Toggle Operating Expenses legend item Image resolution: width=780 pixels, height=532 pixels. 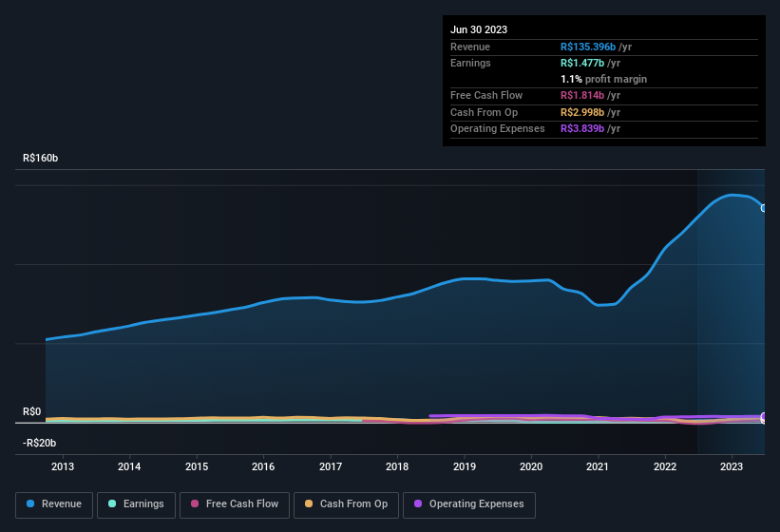(x=469, y=504)
